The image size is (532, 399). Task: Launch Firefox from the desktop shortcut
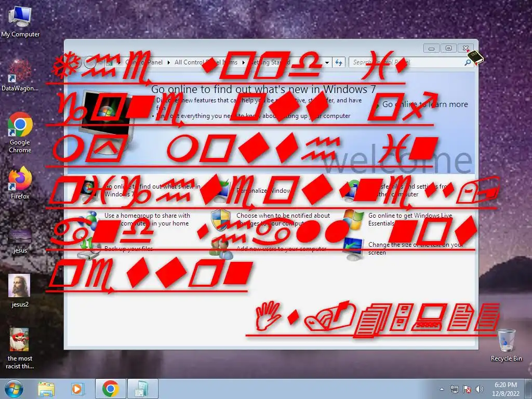click(x=20, y=182)
